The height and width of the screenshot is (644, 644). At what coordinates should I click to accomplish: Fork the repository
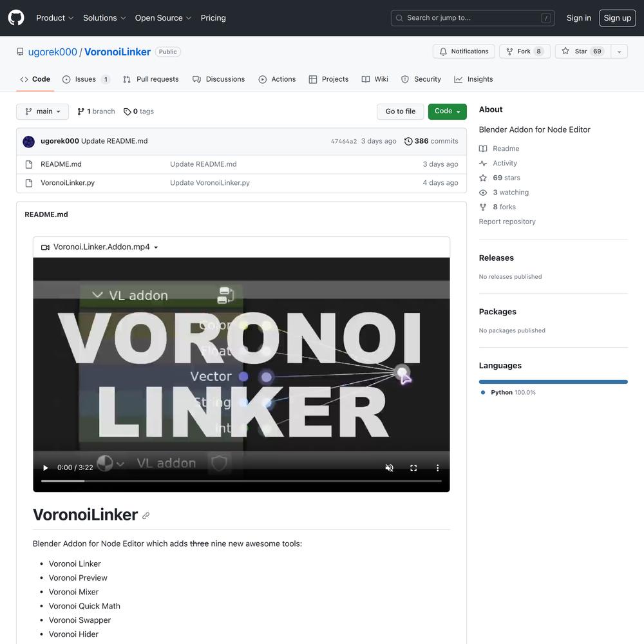click(525, 52)
